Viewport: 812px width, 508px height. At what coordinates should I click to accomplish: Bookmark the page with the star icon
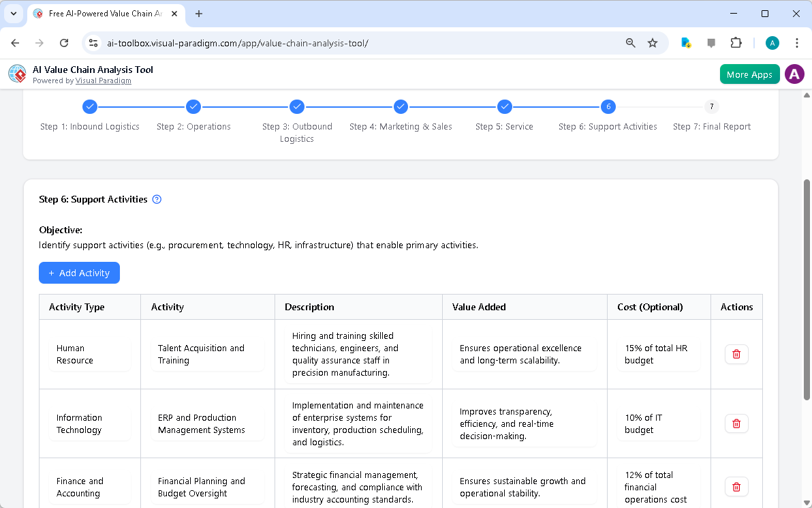(x=653, y=42)
